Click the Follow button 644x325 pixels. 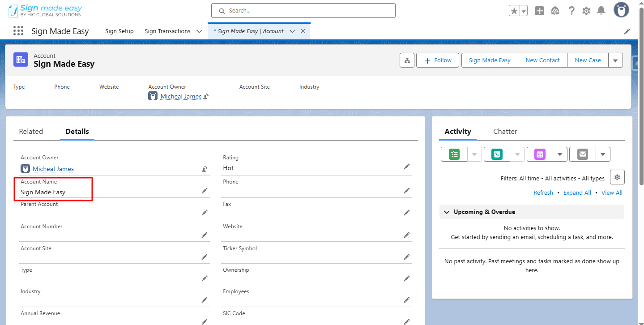pos(437,60)
